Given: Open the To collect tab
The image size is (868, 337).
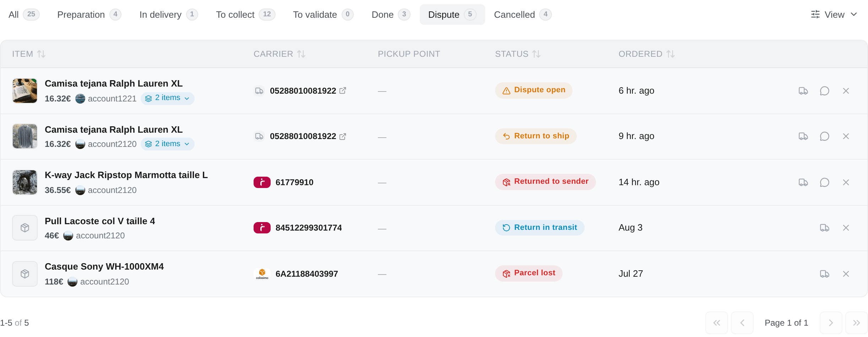Looking at the screenshot, I should coord(245,15).
